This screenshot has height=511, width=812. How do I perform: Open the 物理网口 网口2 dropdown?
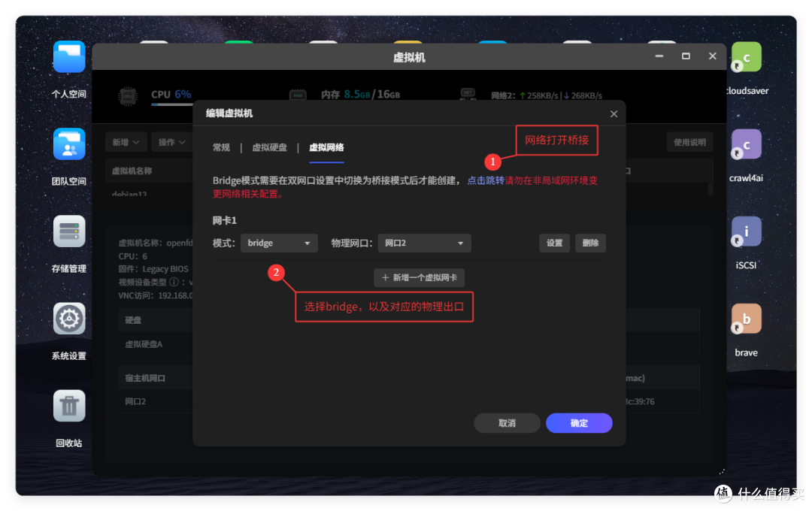[x=424, y=243]
